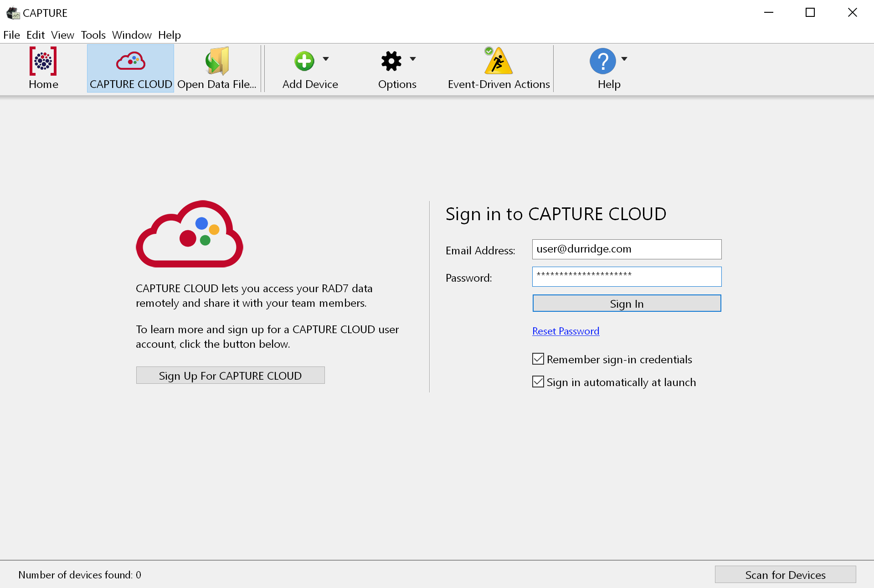Click the Scan for Devices button
This screenshot has height=588, width=874.
pyautogui.click(x=785, y=575)
